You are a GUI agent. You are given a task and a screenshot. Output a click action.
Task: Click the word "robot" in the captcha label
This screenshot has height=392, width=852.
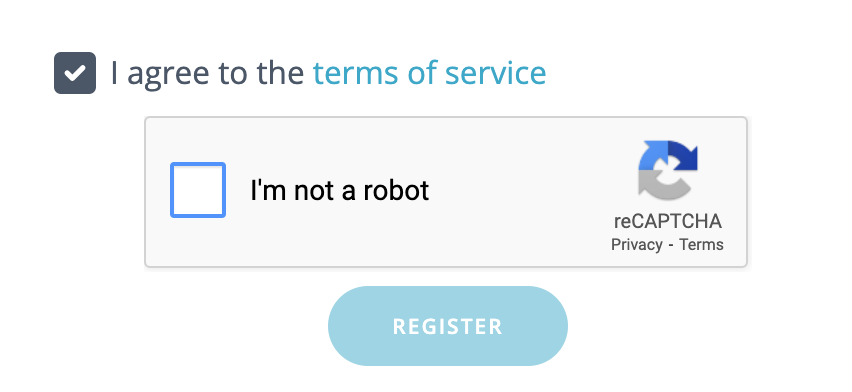point(396,190)
